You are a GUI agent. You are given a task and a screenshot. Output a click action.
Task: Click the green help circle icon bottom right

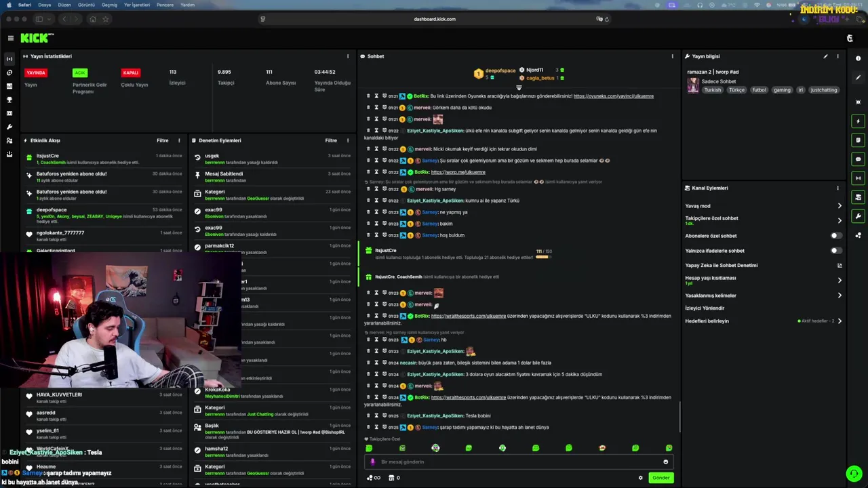(x=854, y=474)
